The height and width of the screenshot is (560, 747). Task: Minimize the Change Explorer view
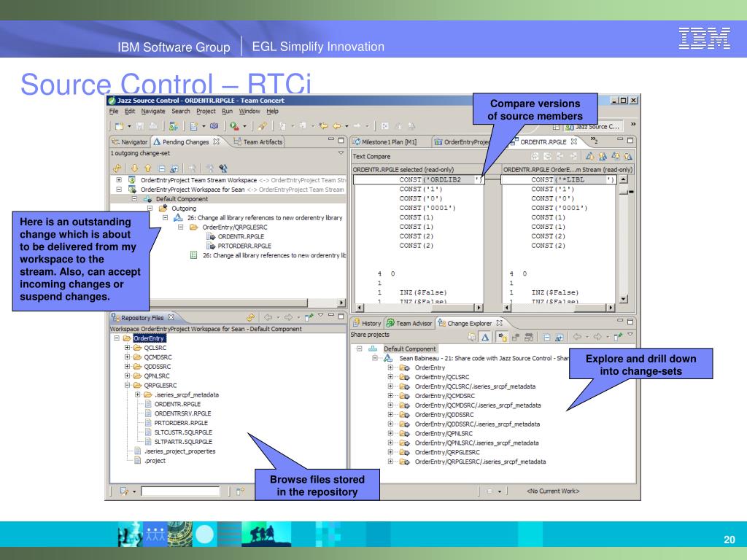[620, 322]
